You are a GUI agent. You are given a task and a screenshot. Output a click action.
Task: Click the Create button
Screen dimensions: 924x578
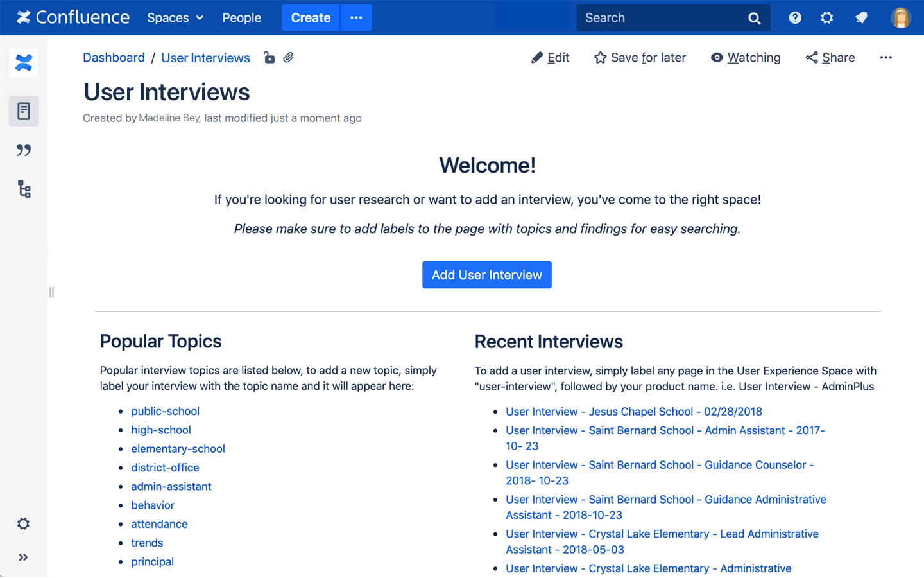coord(311,18)
